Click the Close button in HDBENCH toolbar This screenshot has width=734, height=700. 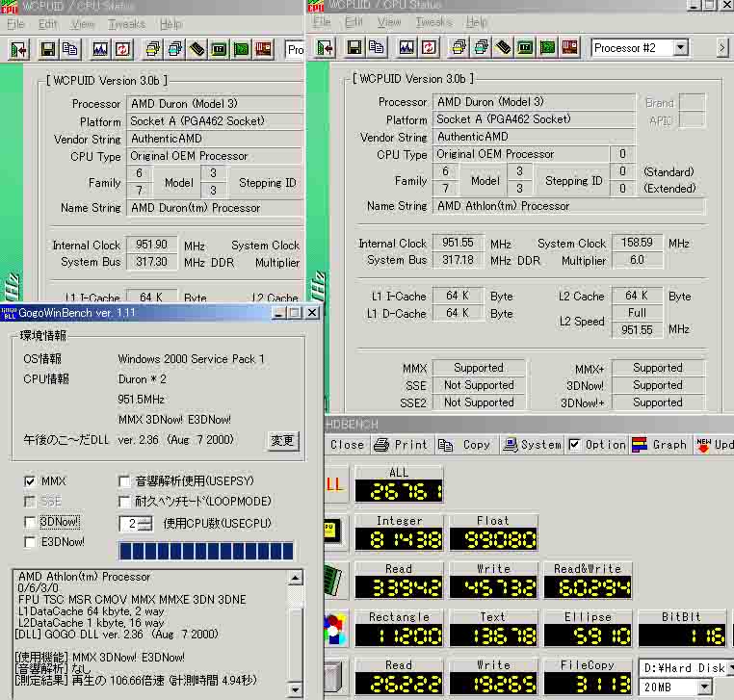click(348, 445)
